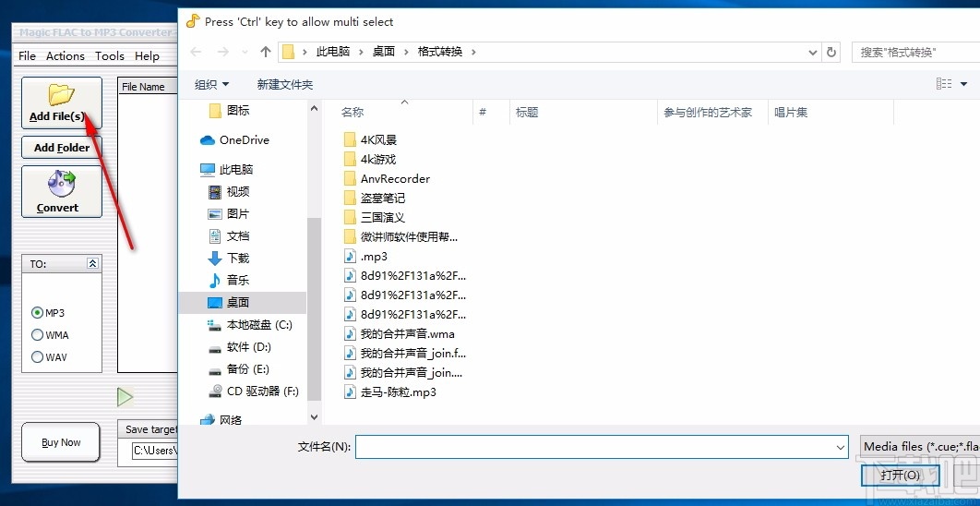Select the 4K风景 folder
Image resolution: width=980 pixels, height=506 pixels.
[371, 140]
